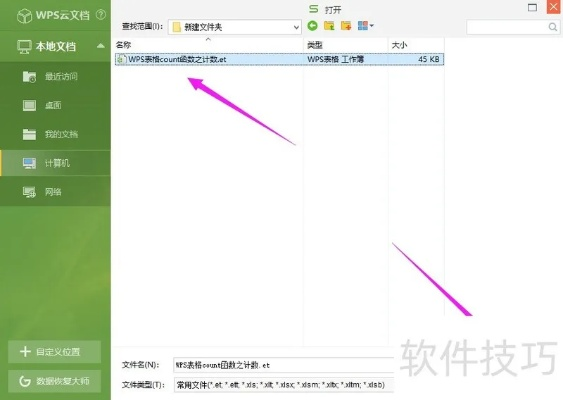Select file WPS表格count函数之计数.et
The height and width of the screenshot is (400, 563).
[279, 59]
